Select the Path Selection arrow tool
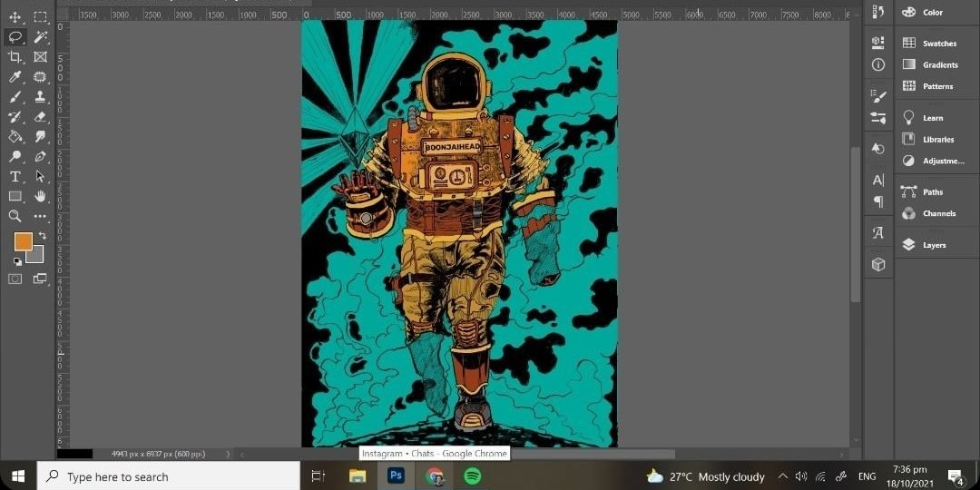Screen dimensions: 980x490 [41, 176]
